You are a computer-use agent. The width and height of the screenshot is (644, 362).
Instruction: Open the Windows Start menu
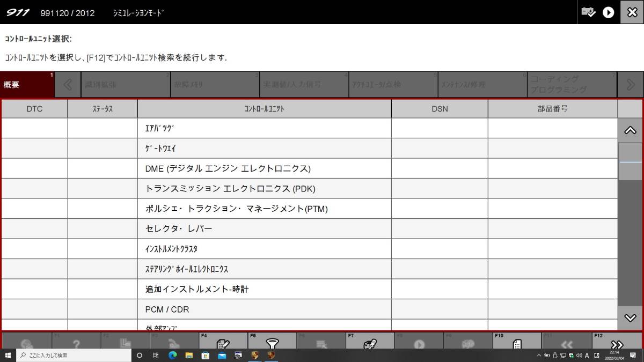8,355
